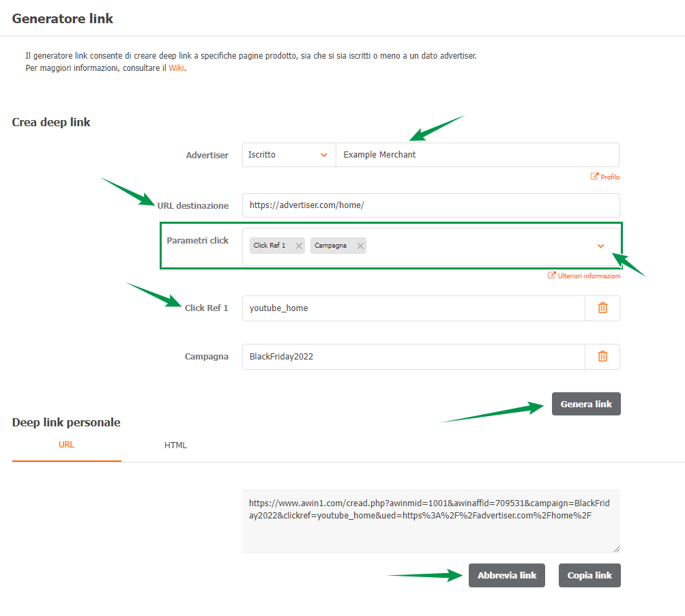This screenshot has width=685, height=616.
Task: Delete the Campagna field via trash icon
Action: tap(602, 356)
